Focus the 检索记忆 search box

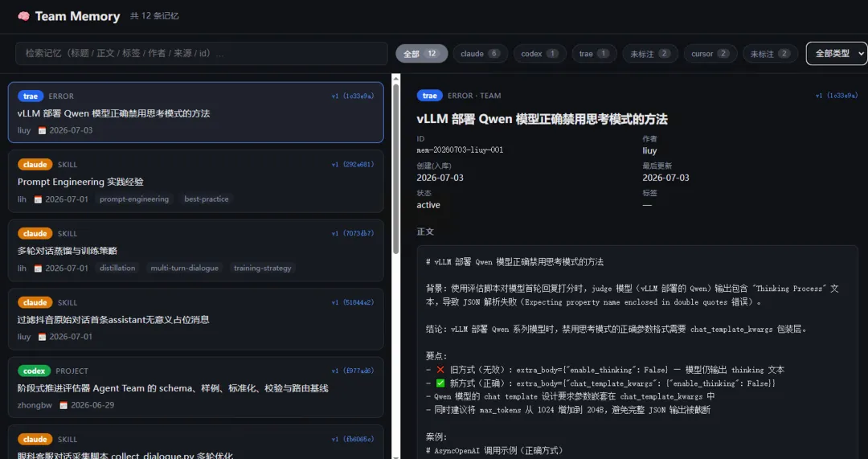point(202,54)
